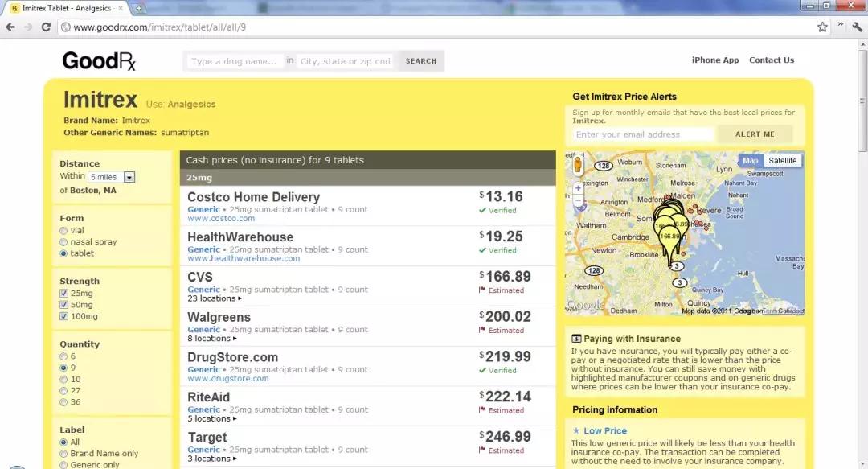Open www.costco.com link

tap(221, 219)
